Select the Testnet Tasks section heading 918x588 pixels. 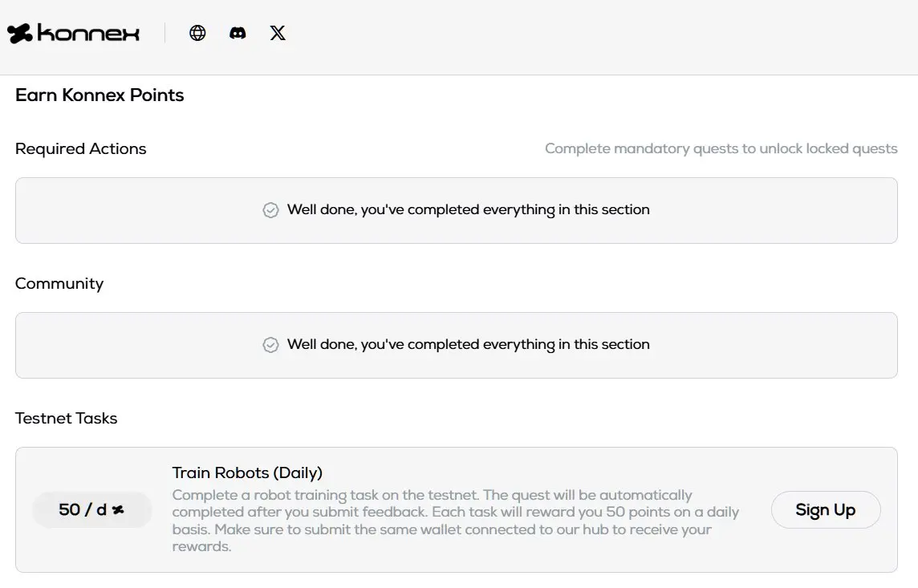point(67,419)
